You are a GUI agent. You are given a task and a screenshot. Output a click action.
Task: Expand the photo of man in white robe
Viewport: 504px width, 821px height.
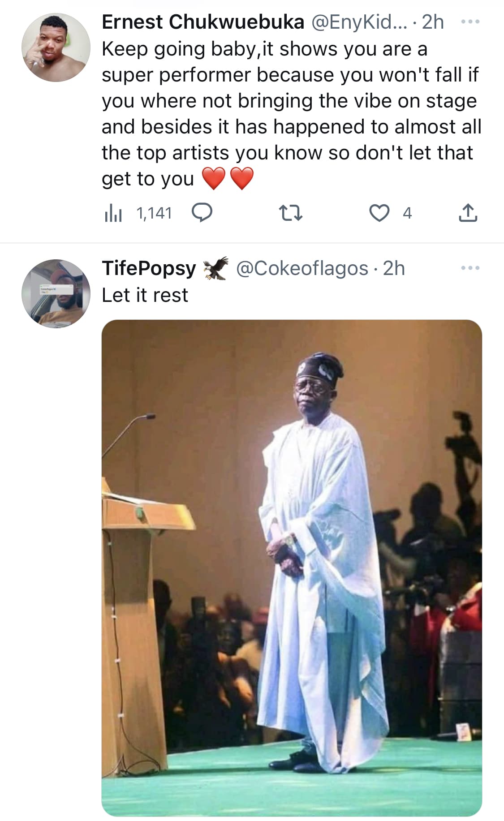(292, 567)
